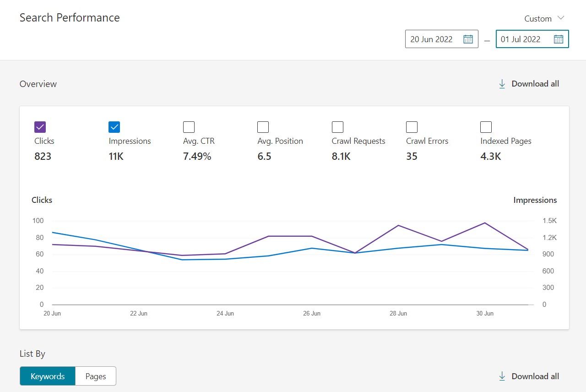Uncheck the Impressions checkbox
Viewport: 586px width, 392px height.
click(x=114, y=127)
